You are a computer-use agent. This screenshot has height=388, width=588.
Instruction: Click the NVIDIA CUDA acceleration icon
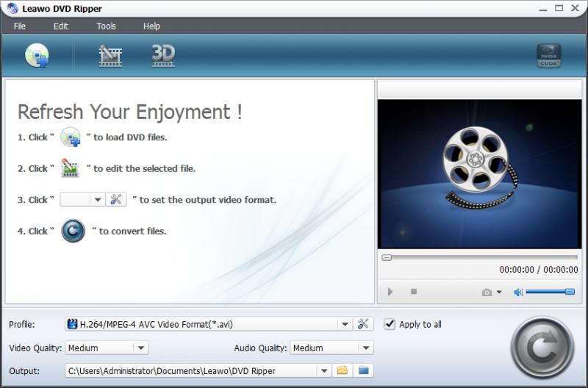point(548,56)
